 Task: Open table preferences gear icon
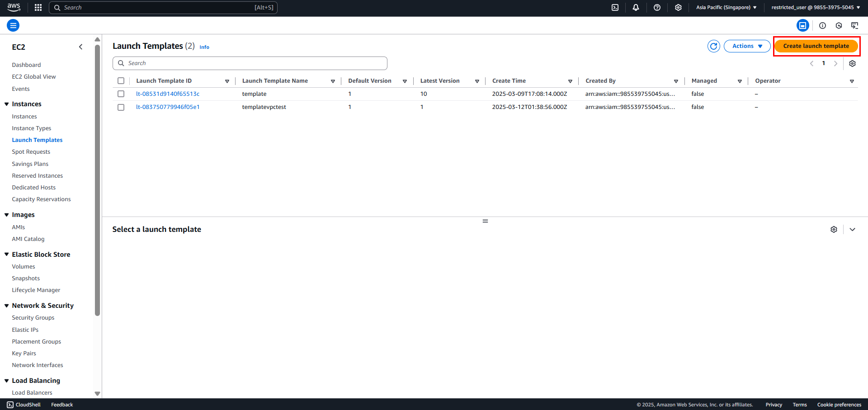(852, 64)
